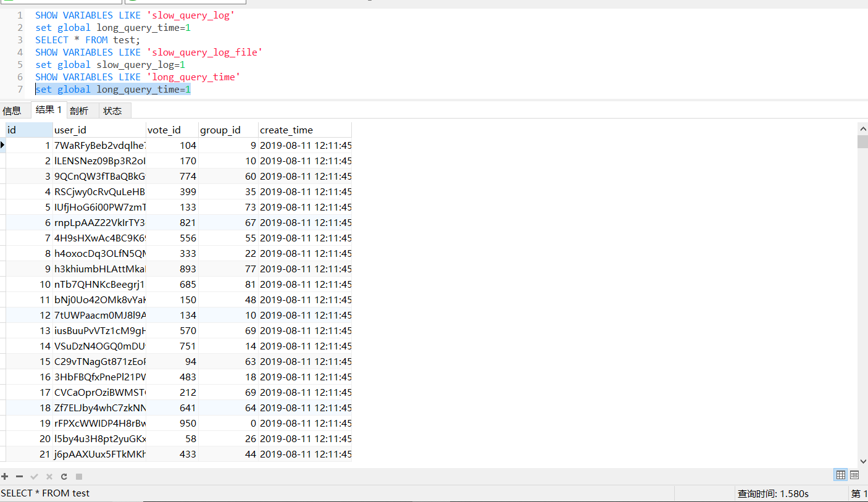Select group_id cell 26 in row 20

click(x=228, y=439)
